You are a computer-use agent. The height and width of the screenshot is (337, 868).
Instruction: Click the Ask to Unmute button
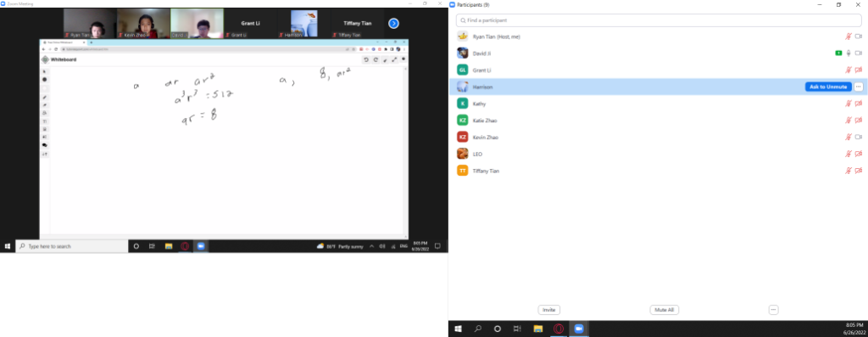(828, 87)
